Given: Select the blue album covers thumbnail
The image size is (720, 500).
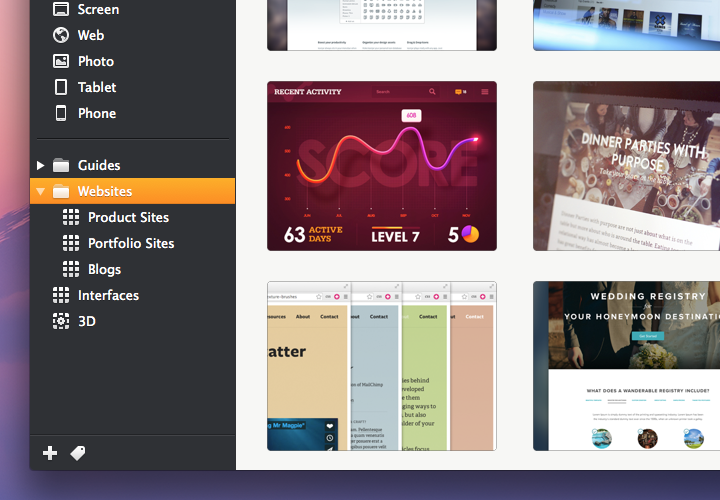Looking at the screenshot, I should click(x=626, y=25).
